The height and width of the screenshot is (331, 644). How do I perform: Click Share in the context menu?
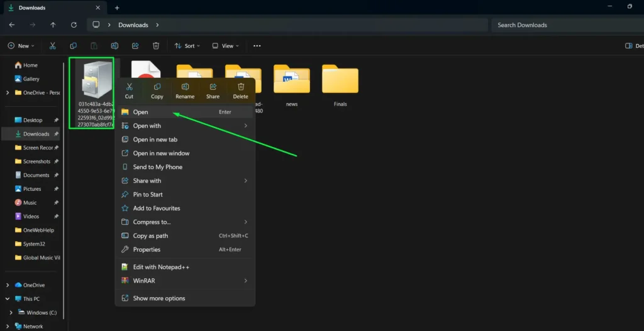pyautogui.click(x=213, y=91)
